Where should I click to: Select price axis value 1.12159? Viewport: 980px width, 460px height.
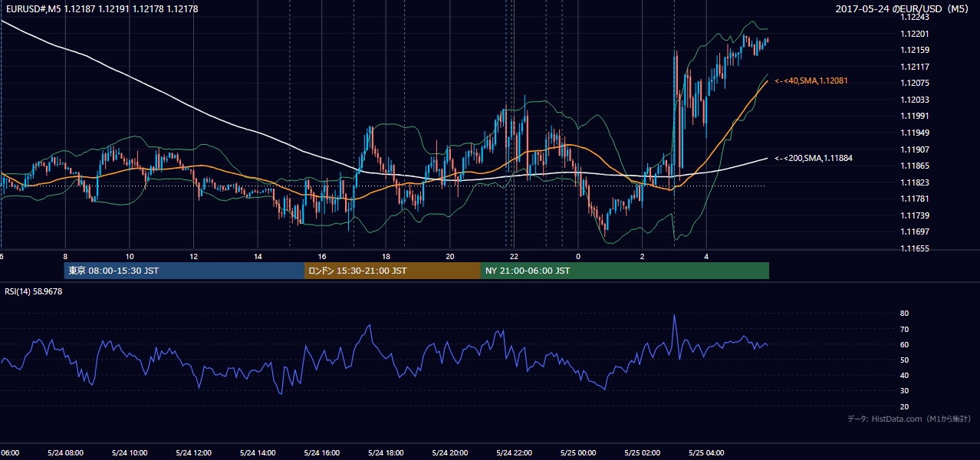(915, 50)
